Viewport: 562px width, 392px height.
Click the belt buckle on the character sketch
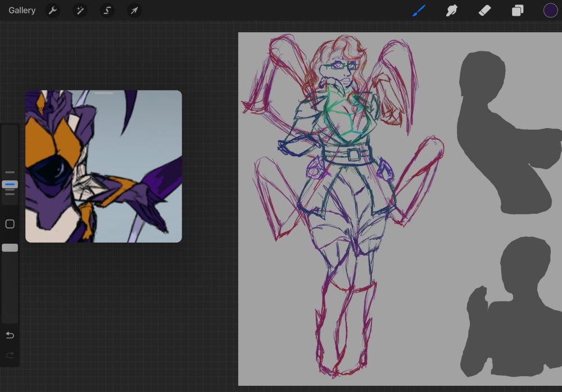(353, 154)
